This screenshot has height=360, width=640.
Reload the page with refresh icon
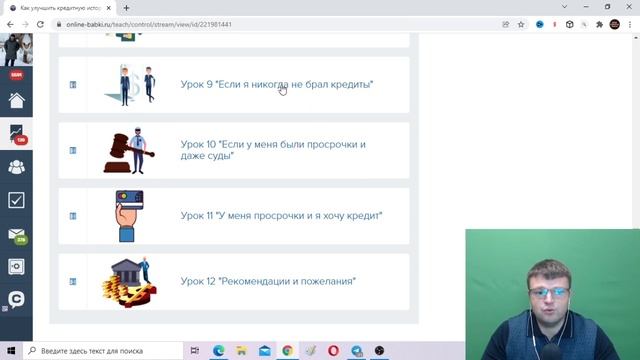(40, 24)
